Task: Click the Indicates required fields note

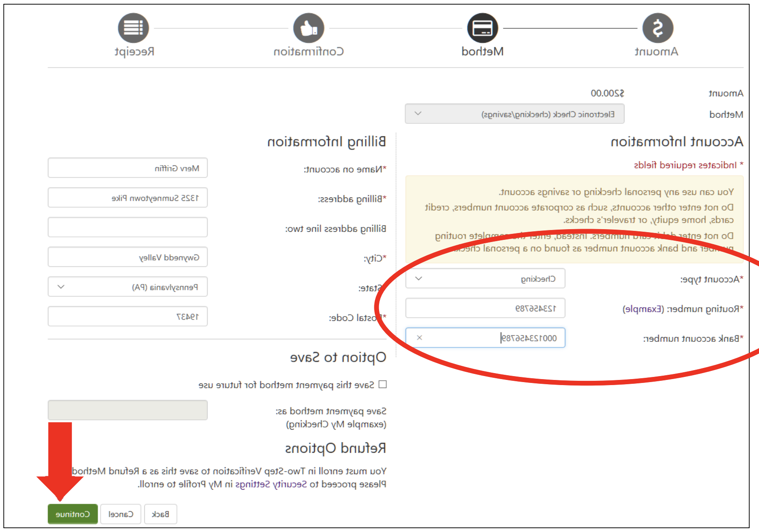Action: (688, 165)
